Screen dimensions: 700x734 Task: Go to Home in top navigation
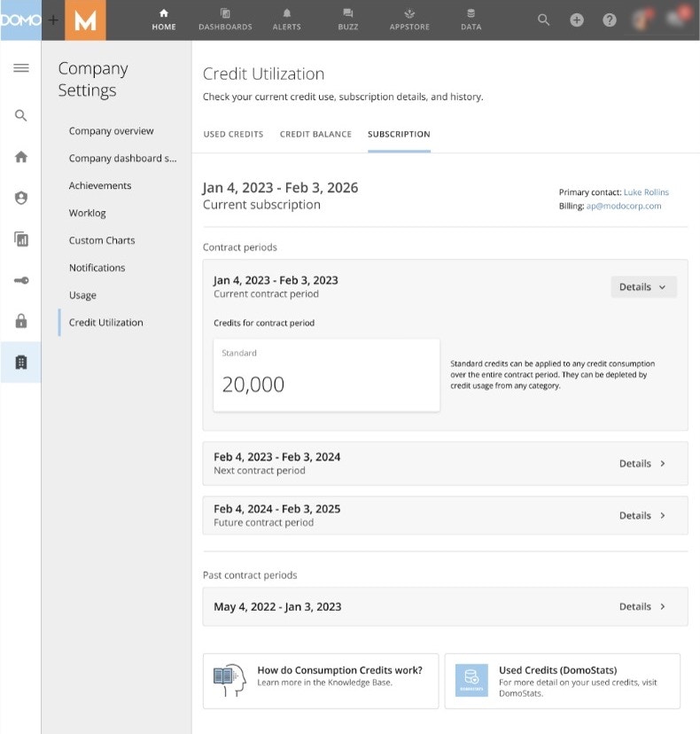point(164,20)
